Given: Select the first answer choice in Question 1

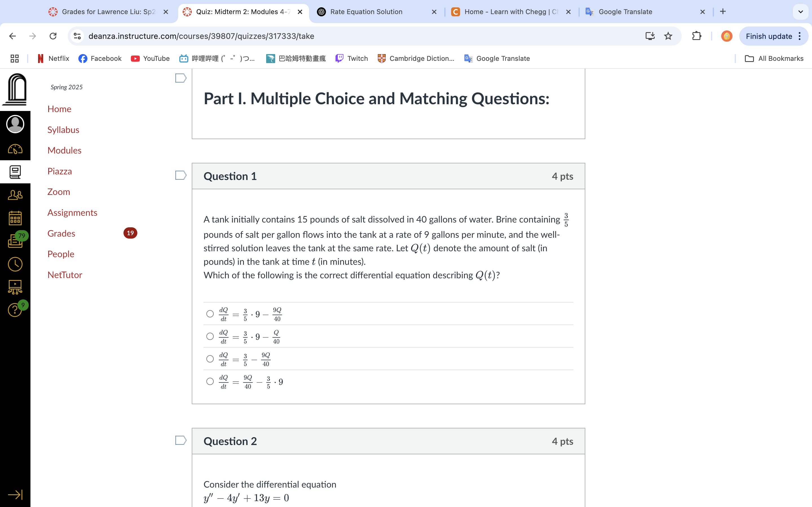Looking at the screenshot, I should point(210,313).
